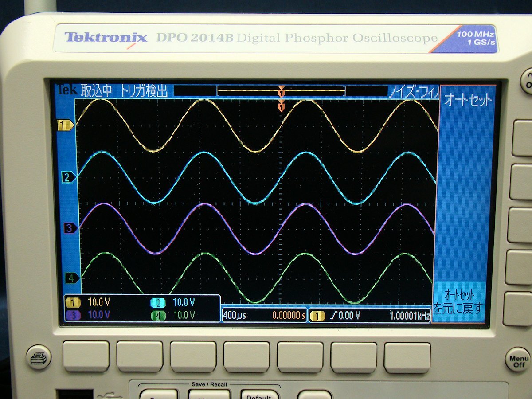Push the second bezel button below screen

tap(140, 356)
